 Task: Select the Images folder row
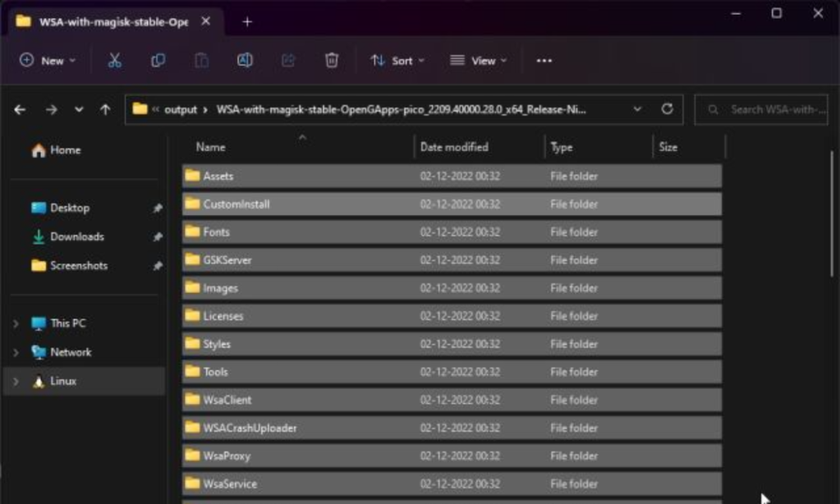(452, 288)
